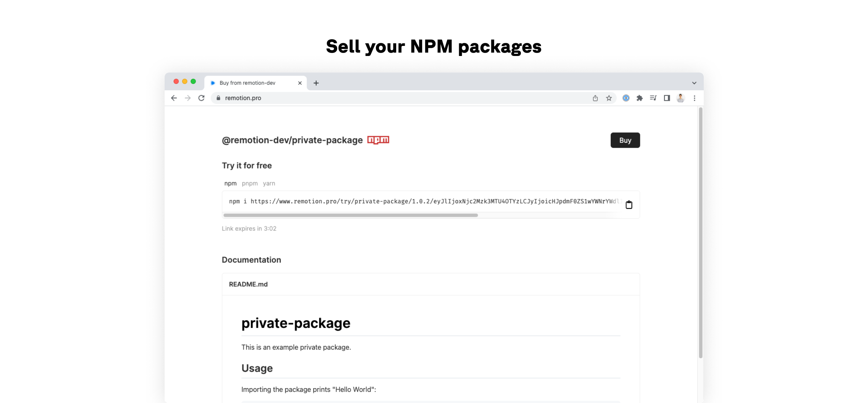Screen dimensions: 868x403
Task: Click the browser back arrow
Action: (174, 98)
